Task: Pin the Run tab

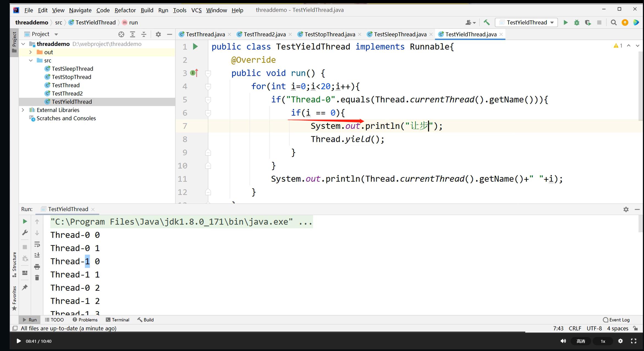Action: 25,287
